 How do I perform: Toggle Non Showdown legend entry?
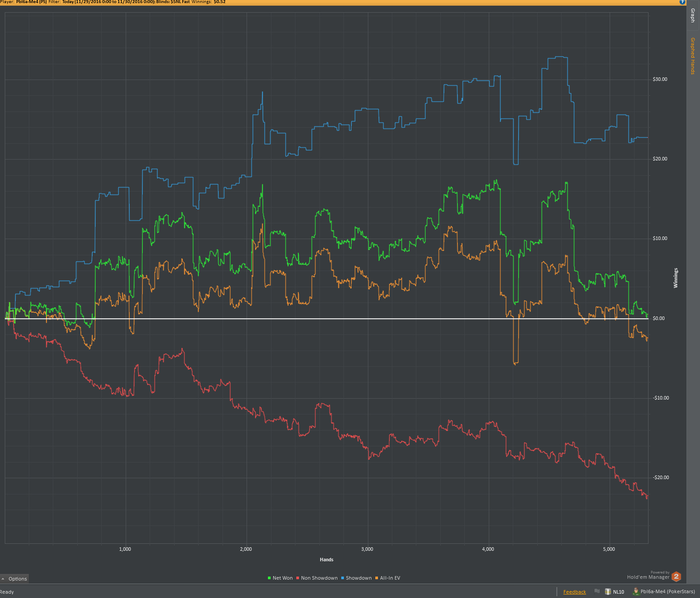click(x=317, y=578)
